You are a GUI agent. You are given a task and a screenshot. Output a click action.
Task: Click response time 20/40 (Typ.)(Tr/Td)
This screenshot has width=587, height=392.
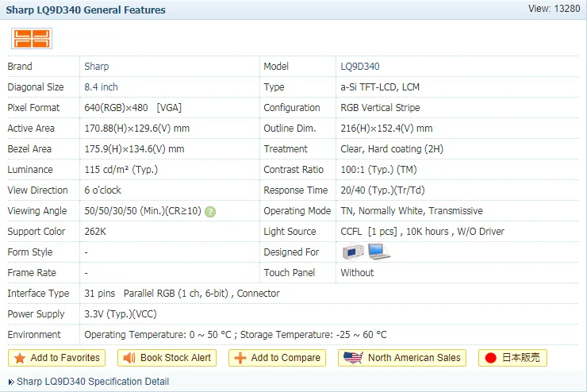382,190
